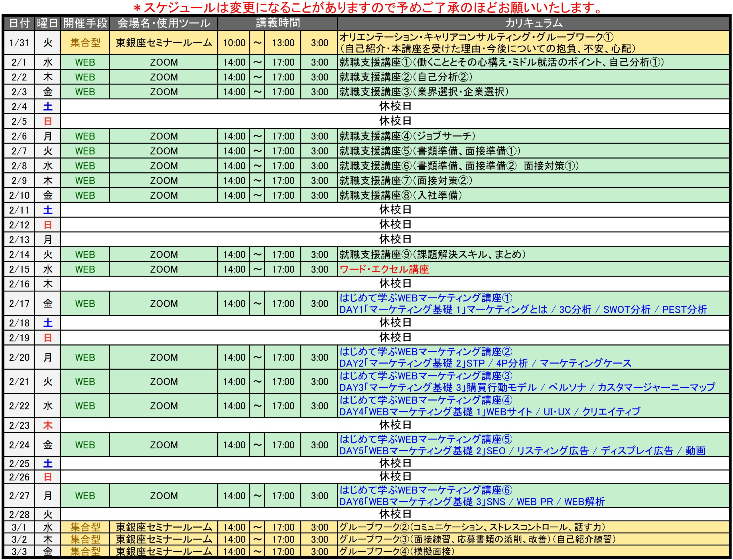
Task: Click 休校日 in the 2/4 row
Action: (x=395, y=106)
